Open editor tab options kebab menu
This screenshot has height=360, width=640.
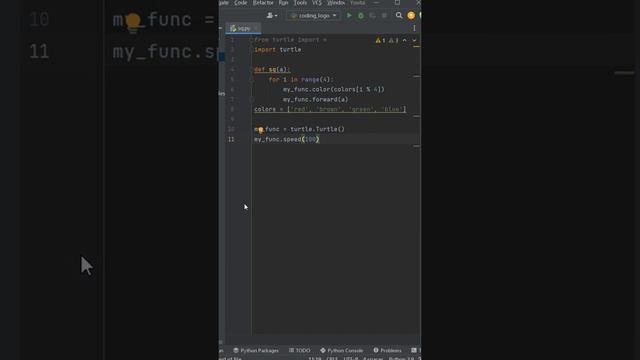[414, 28]
